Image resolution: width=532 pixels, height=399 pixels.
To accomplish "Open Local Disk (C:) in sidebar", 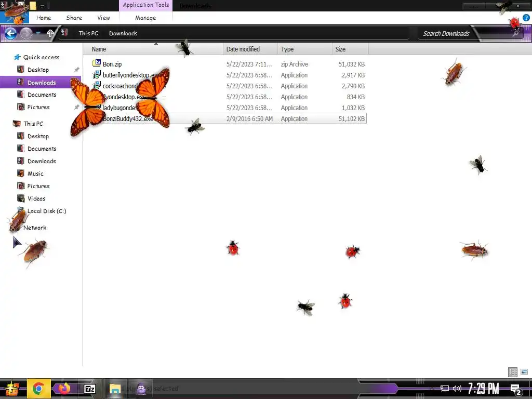I will (46, 211).
